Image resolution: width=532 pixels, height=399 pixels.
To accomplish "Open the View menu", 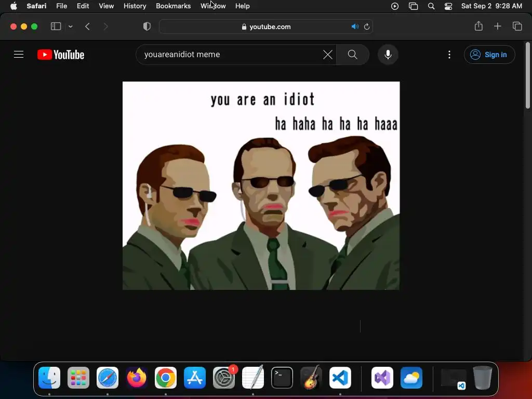I will point(106,6).
